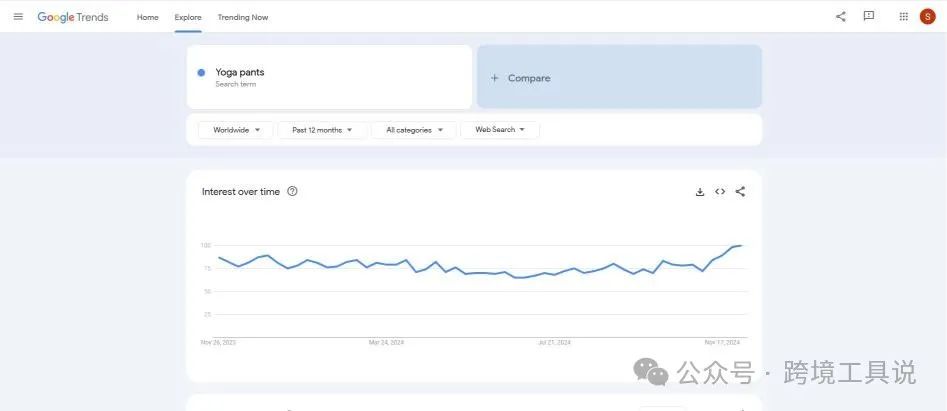Open the account profile avatar
947x411 pixels.
click(x=927, y=16)
